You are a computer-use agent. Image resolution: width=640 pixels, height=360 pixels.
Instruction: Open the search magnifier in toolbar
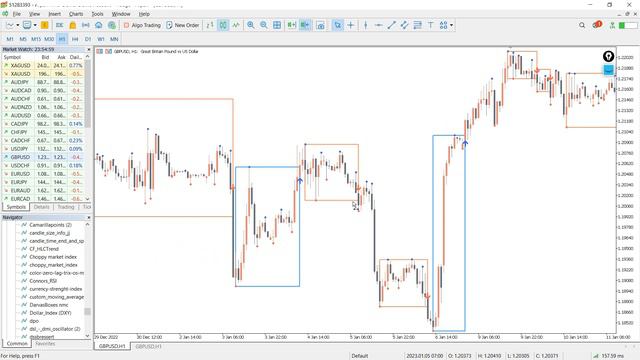click(582, 25)
